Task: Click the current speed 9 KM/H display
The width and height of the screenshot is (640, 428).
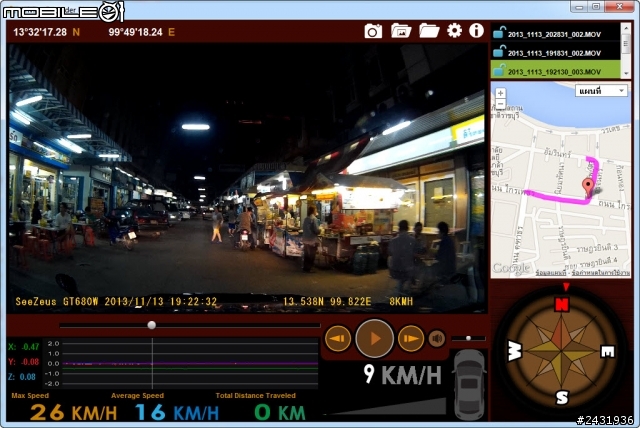Action: pos(402,375)
